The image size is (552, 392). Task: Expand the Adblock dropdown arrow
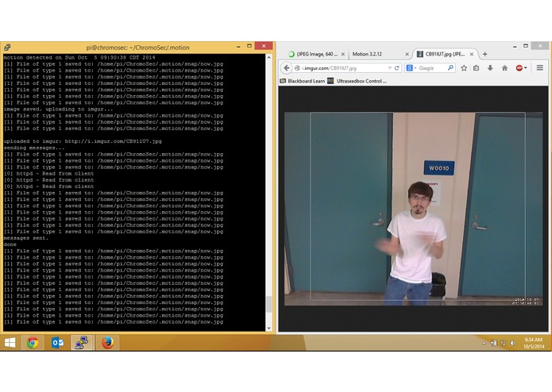coord(526,68)
